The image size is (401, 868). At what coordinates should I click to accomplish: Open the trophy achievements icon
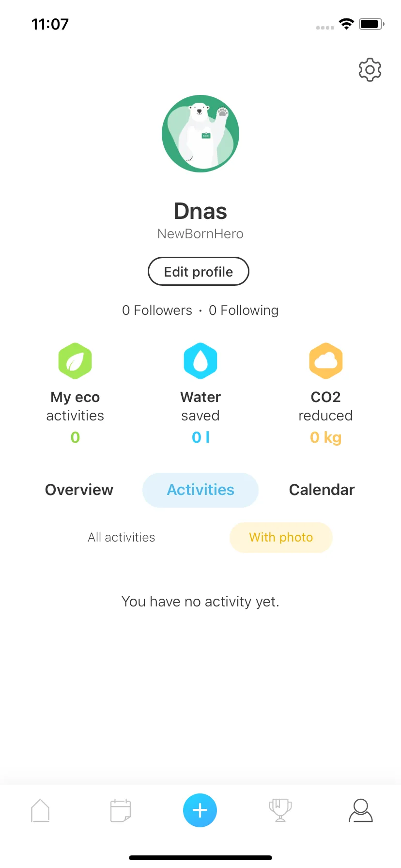[x=280, y=810]
